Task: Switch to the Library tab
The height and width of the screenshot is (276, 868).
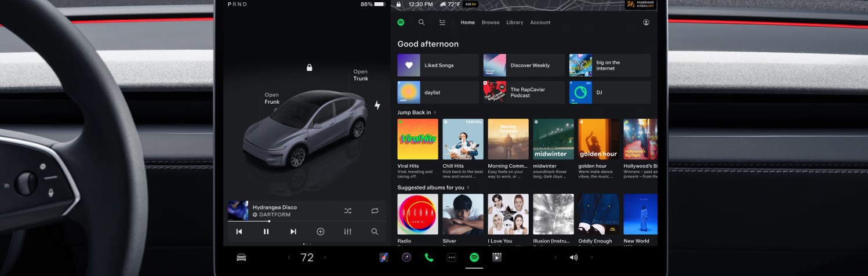Action: click(515, 23)
